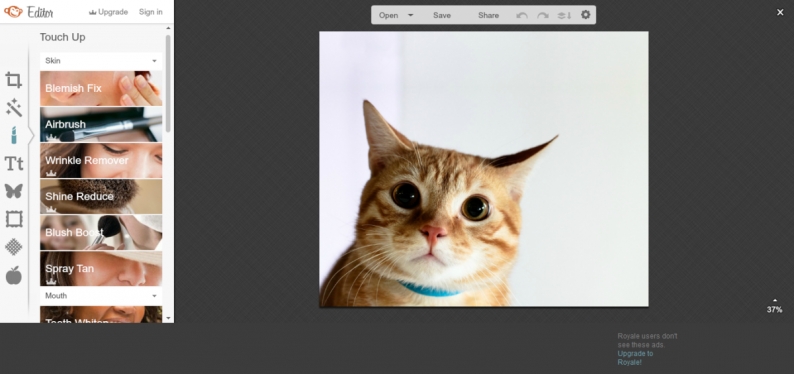Select the Crop basic edits icon

click(x=14, y=80)
